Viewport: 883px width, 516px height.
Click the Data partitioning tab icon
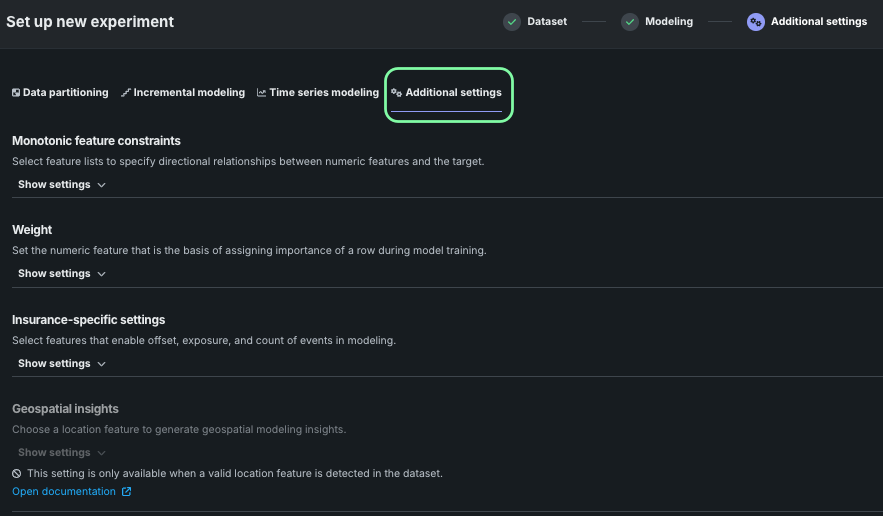16,93
